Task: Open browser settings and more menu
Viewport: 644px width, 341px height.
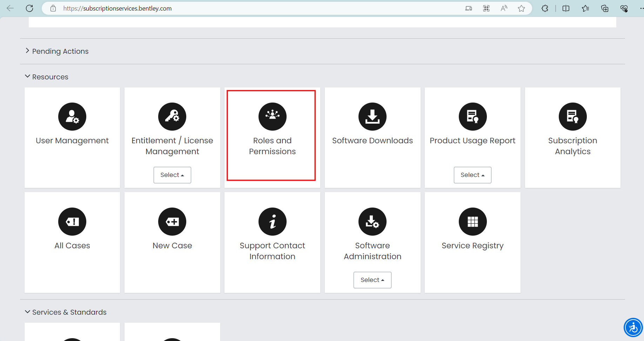Action: [641, 8]
